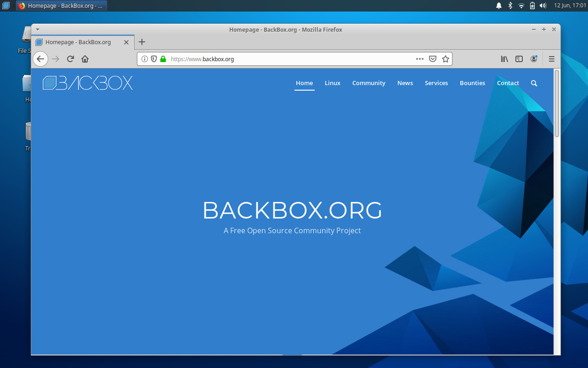The height and width of the screenshot is (368, 588).
Task: Open a new tab with plus button
Action: coord(142,42)
